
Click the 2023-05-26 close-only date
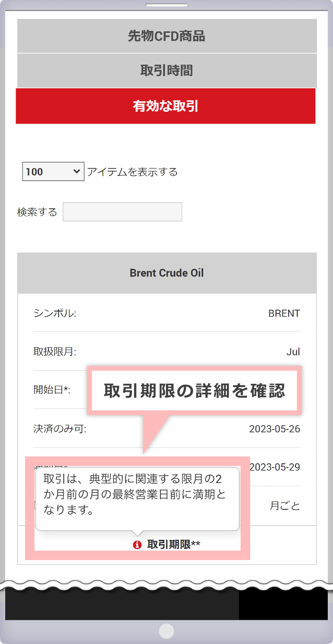(x=274, y=429)
